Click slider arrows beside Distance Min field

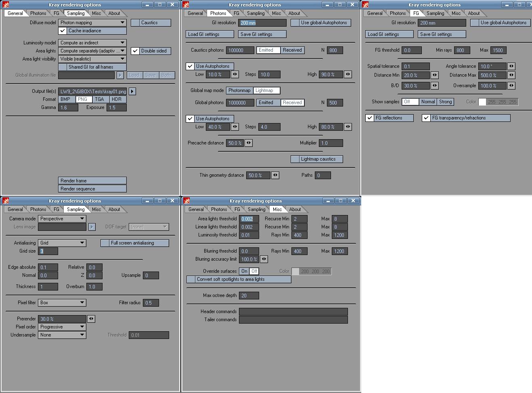pos(435,75)
